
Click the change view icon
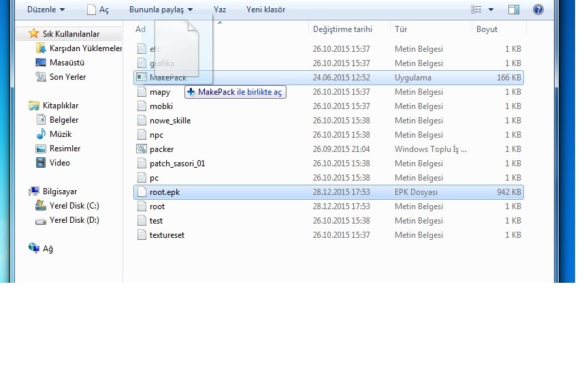[x=476, y=10]
